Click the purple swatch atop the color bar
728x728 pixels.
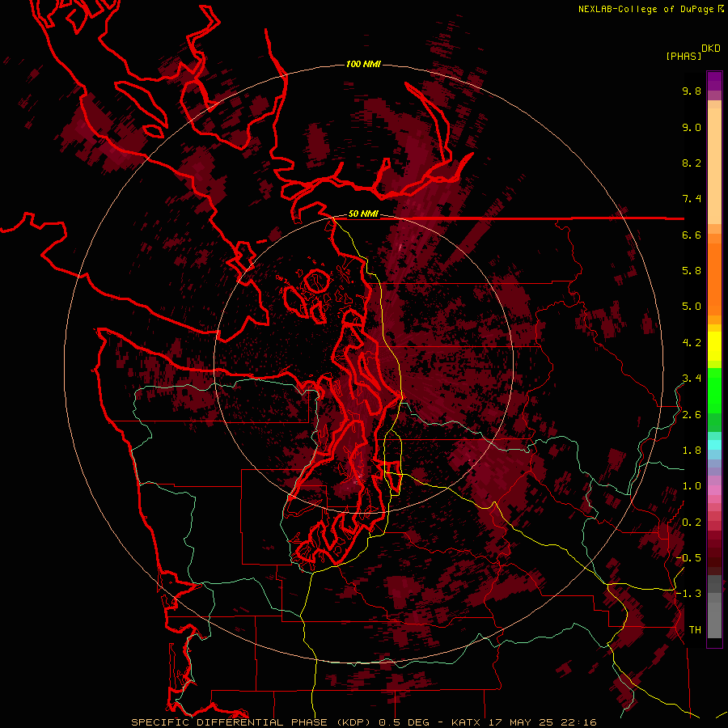pos(714,81)
